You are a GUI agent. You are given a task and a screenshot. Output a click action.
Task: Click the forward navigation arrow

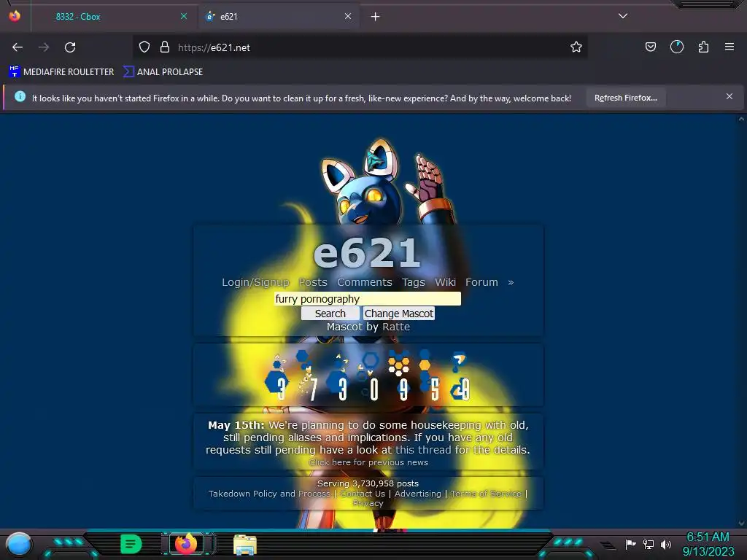44,47
